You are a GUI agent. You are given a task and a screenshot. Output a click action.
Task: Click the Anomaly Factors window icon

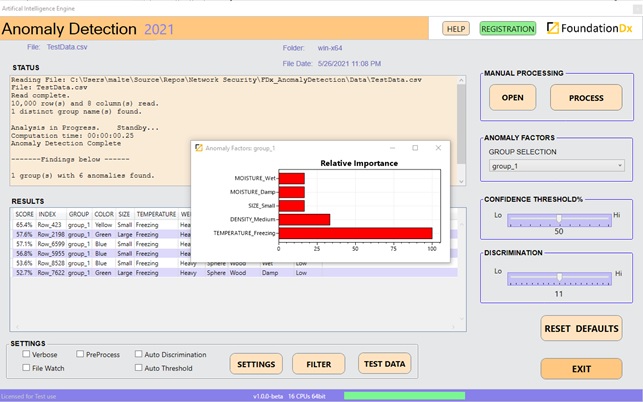click(199, 148)
